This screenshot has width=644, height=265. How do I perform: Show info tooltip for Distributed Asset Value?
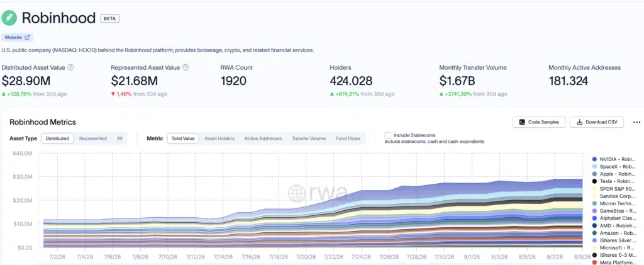click(70, 67)
